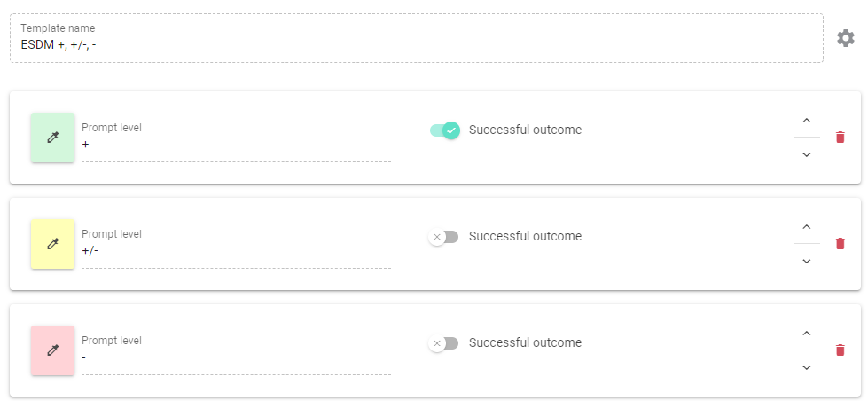Click the "-" prompt level text field

click(x=236, y=358)
